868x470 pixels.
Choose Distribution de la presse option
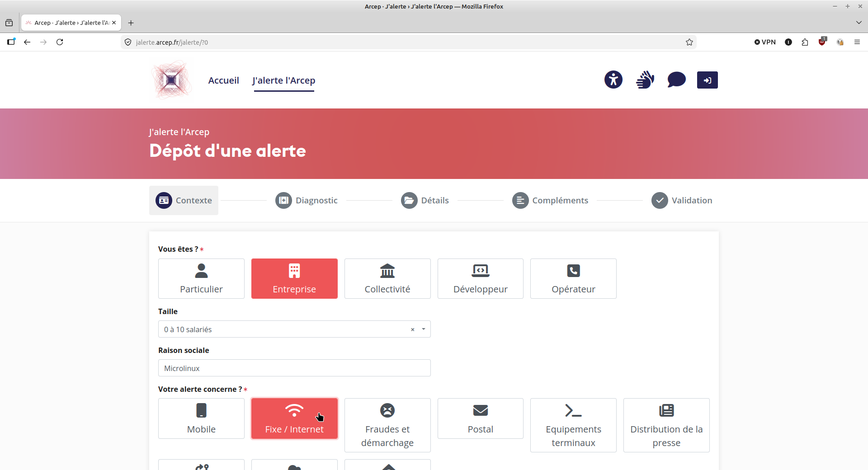click(x=666, y=425)
